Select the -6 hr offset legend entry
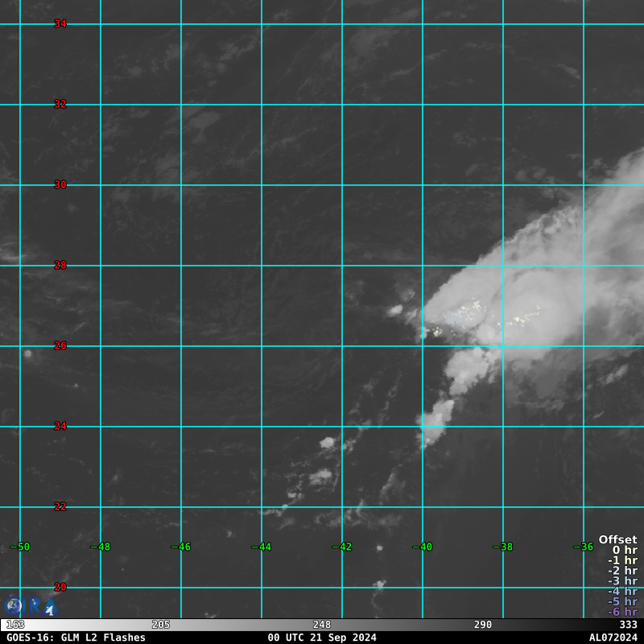 pos(622,612)
